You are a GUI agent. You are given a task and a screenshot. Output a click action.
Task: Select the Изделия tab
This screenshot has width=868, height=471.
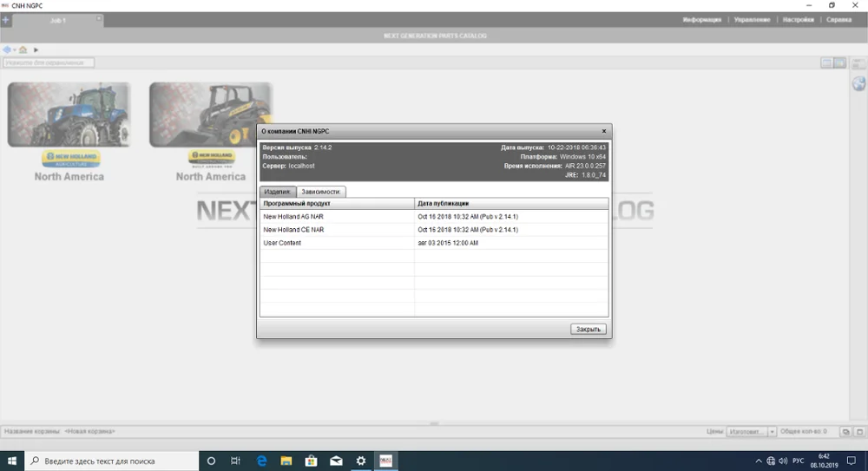278,192
